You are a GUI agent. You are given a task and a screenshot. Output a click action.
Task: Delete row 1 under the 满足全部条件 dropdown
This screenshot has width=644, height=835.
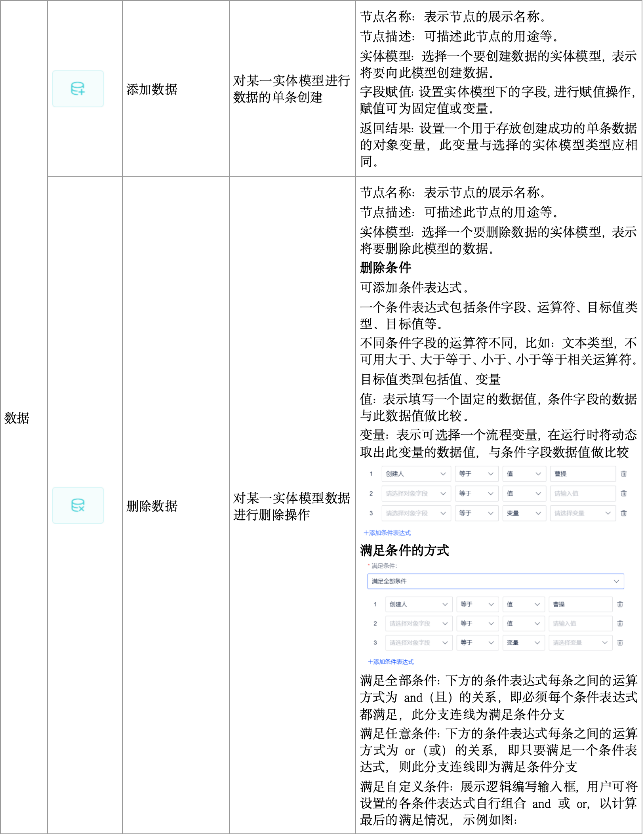(x=620, y=604)
